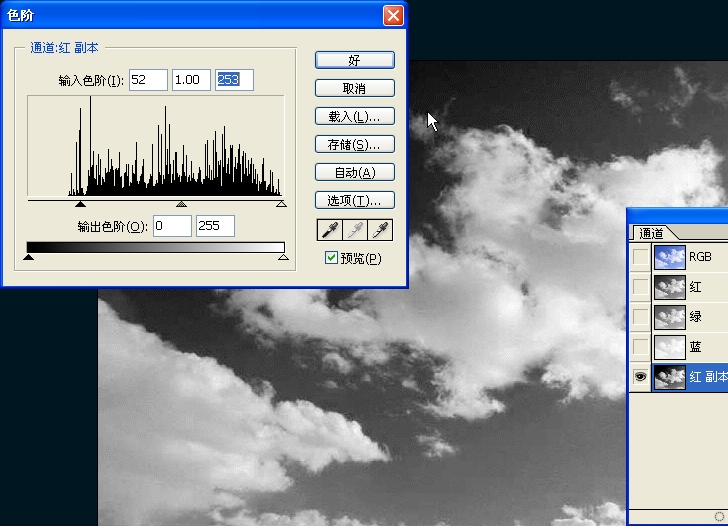Close the 色阶 levels dialog
728x526 pixels.
click(x=393, y=15)
